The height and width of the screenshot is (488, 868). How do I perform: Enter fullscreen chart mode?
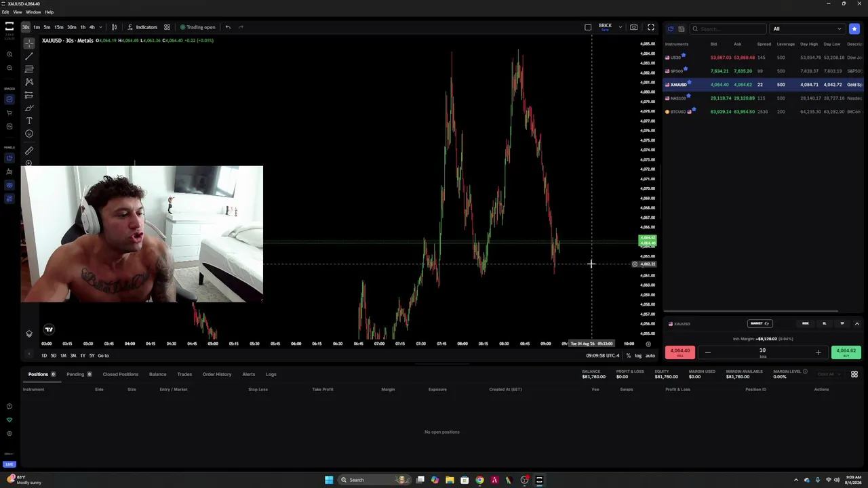[651, 27]
